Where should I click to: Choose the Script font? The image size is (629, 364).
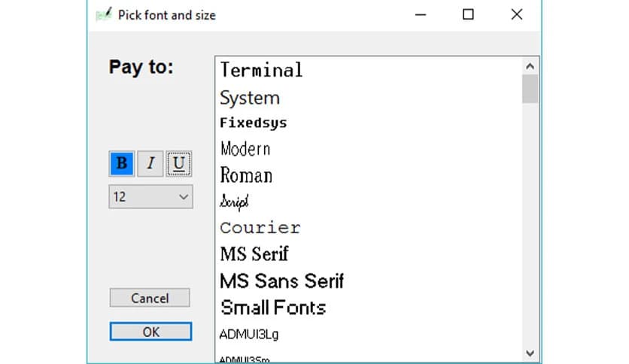click(234, 202)
